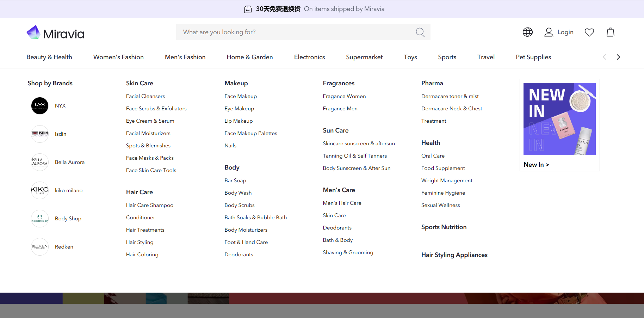Open the New In promo image
Screen dimensions: 644x318
(x=559, y=119)
